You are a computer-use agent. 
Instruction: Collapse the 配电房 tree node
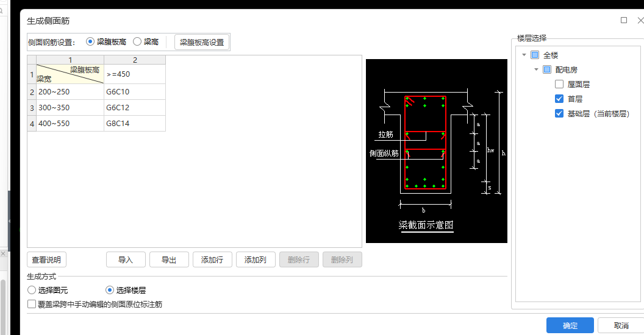coord(537,69)
